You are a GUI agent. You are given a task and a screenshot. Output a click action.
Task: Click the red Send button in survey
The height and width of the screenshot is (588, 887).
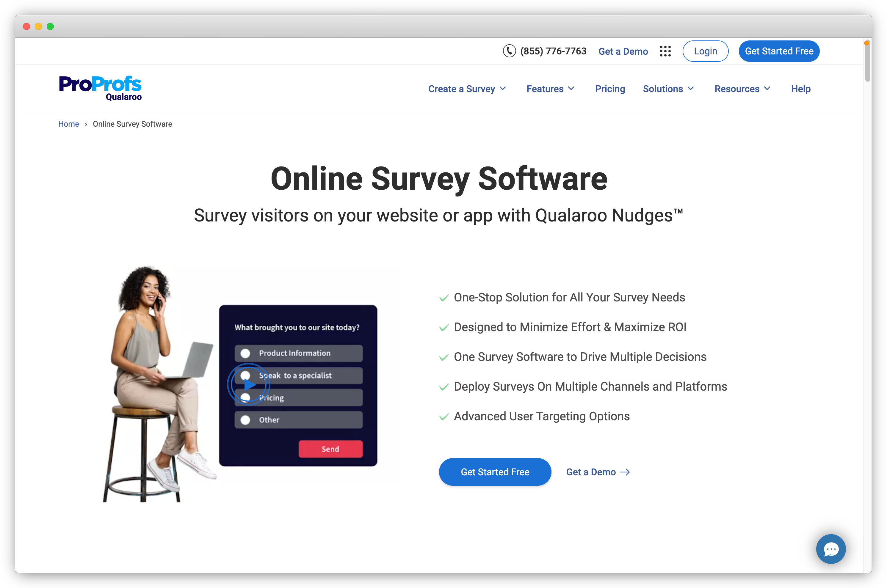330,449
